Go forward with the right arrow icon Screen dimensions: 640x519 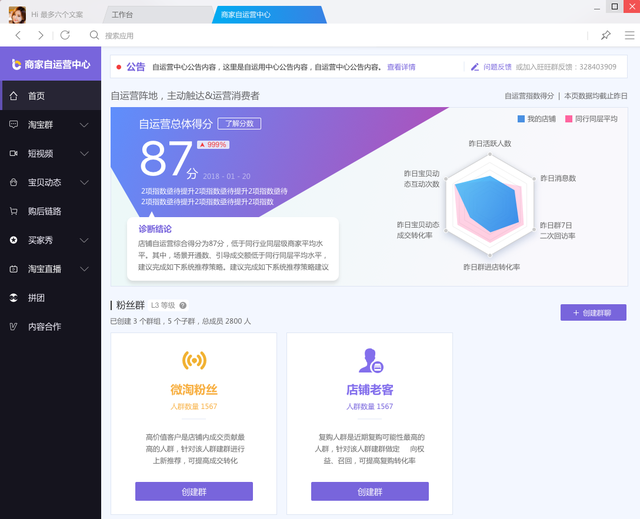click(40, 35)
